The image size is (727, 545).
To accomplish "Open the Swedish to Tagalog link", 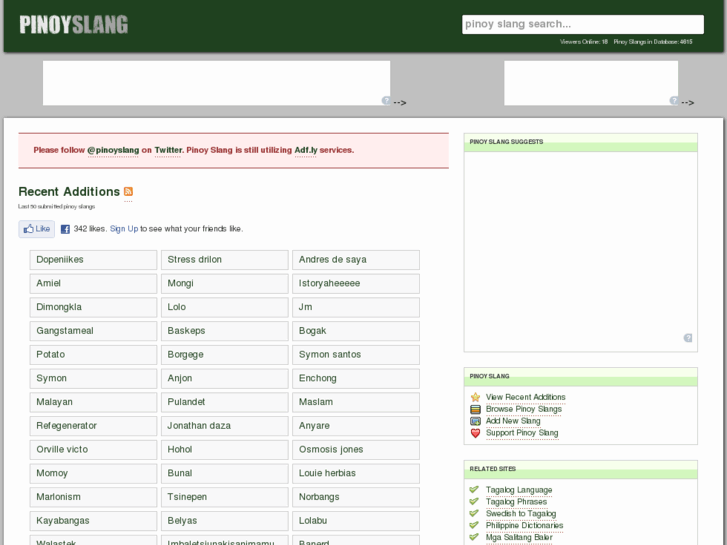I will pos(521,513).
